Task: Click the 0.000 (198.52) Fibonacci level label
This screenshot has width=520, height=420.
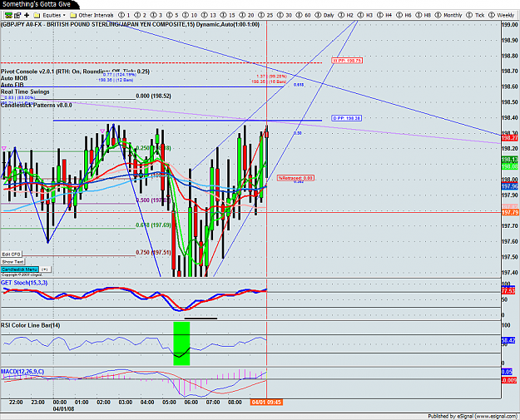Action: pos(154,96)
